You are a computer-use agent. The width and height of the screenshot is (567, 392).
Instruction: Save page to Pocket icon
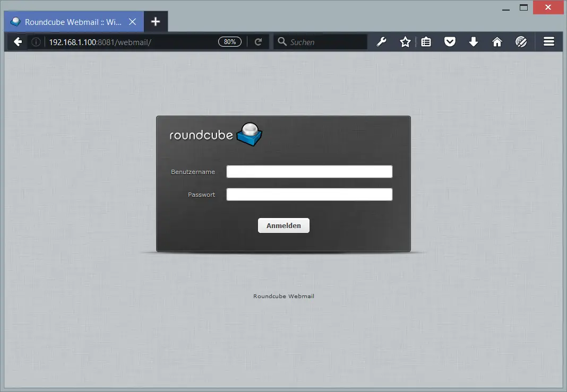450,42
